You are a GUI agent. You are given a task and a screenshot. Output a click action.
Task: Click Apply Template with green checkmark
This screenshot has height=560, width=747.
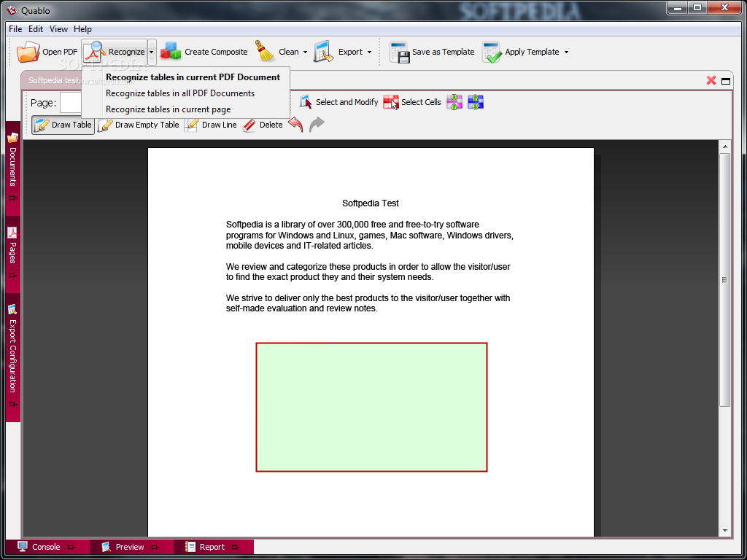pyautogui.click(x=520, y=52)
